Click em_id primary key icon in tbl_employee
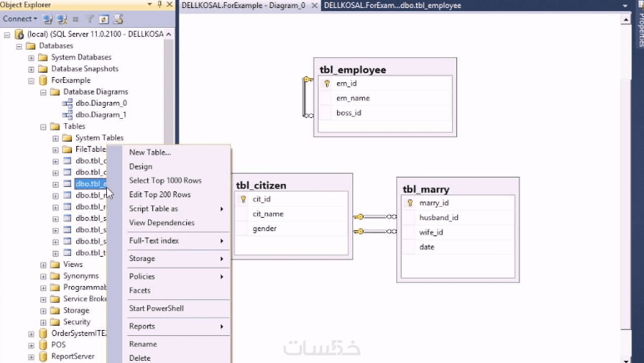This screenshot has height=363, width=644. 327,84
